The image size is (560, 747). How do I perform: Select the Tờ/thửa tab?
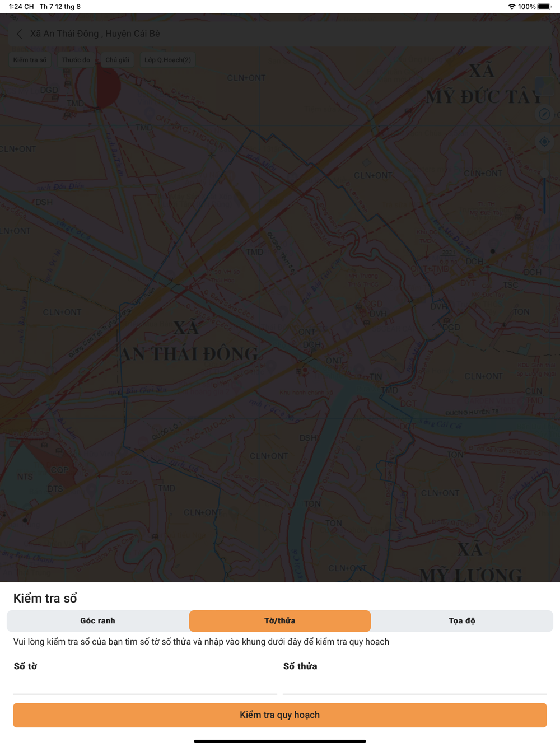(280, 621)
